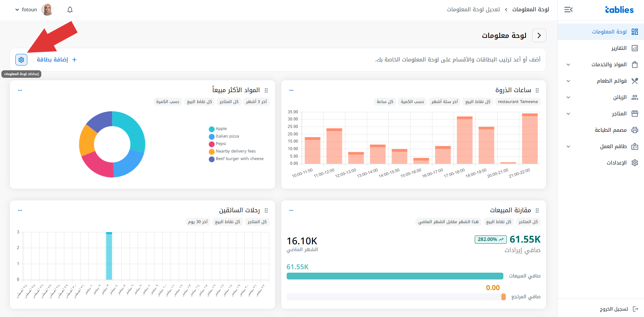The height and width of the screenshot is (317, 644).
Task: Click the 282.00% growth badge
Action: click(x=490, y=240)
